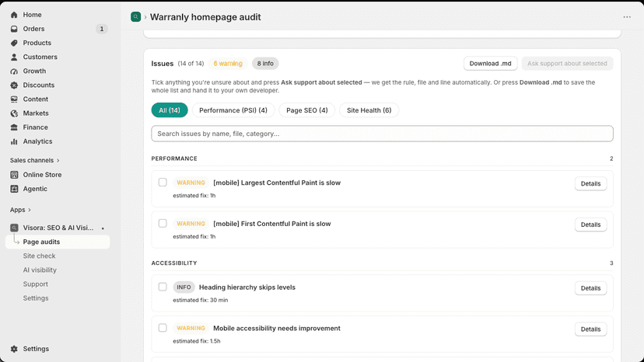Tick checkbox for Mobile accessibility needs improvement
Viewport: 644px width, 362px height.
point(163,328)
